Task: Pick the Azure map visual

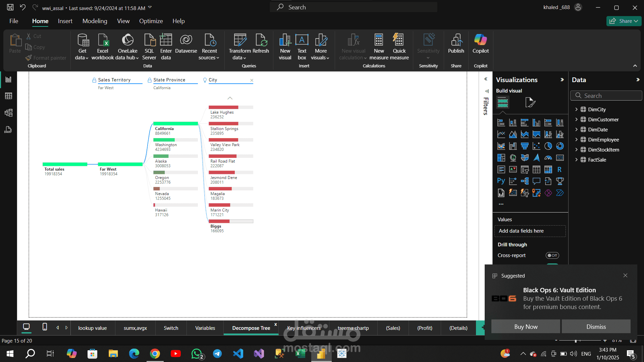Action: 536,158
